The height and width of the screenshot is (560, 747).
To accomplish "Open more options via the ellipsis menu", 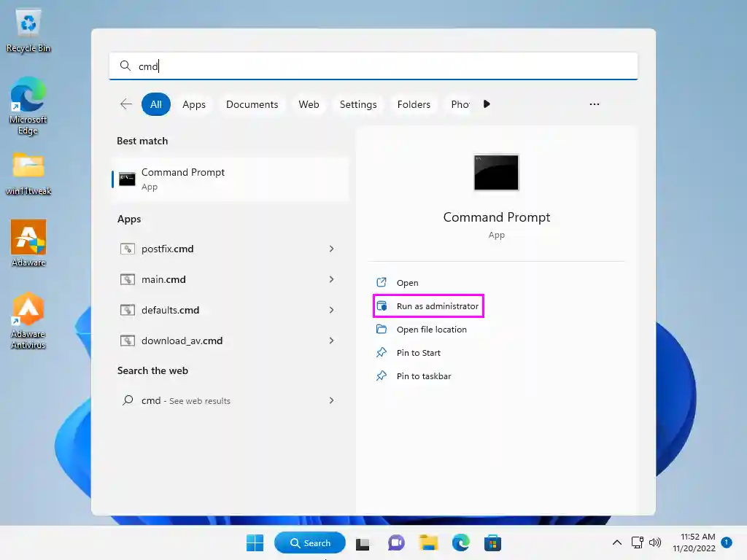I will [595, 104].
